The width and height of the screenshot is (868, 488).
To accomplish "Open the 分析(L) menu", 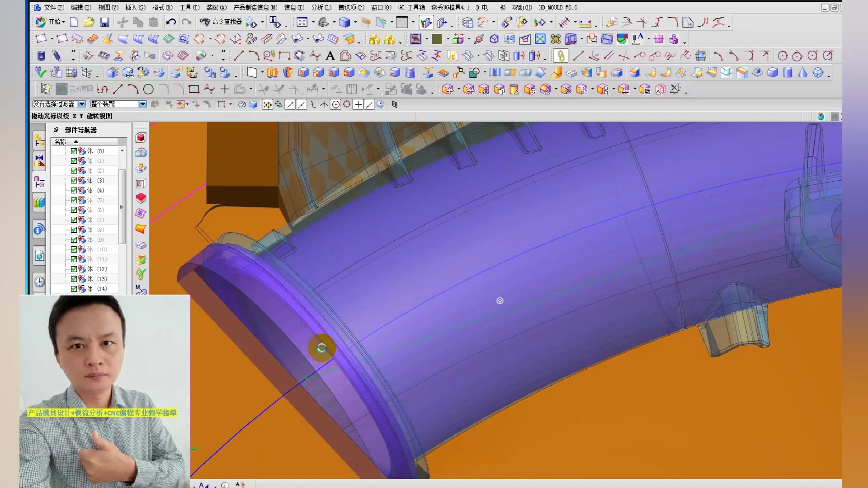I will (x=321, y=7).
